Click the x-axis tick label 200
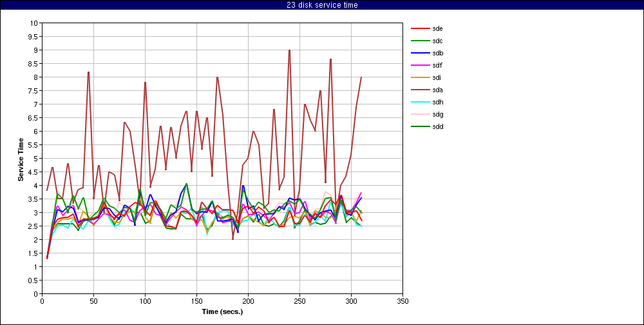 (248, 300)
